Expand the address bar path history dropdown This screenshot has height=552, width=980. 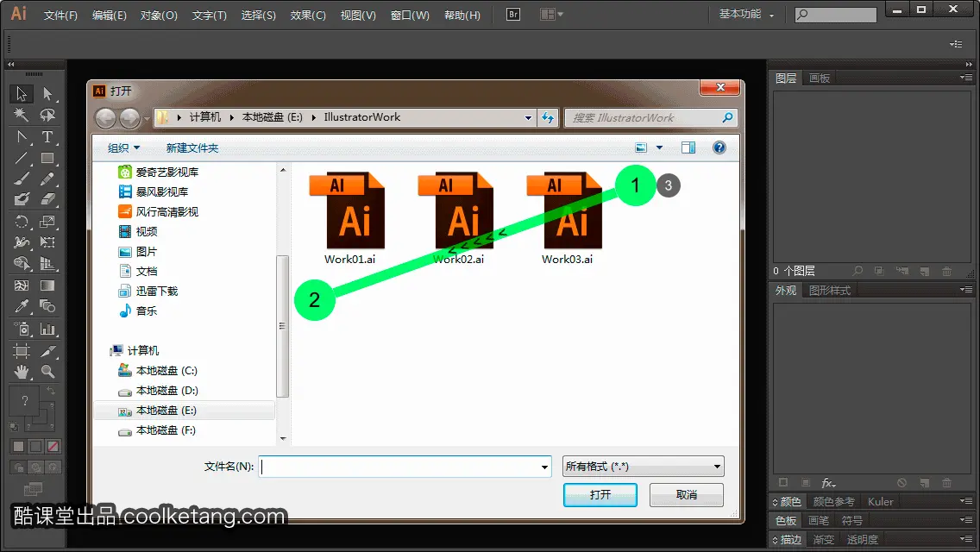528,117
